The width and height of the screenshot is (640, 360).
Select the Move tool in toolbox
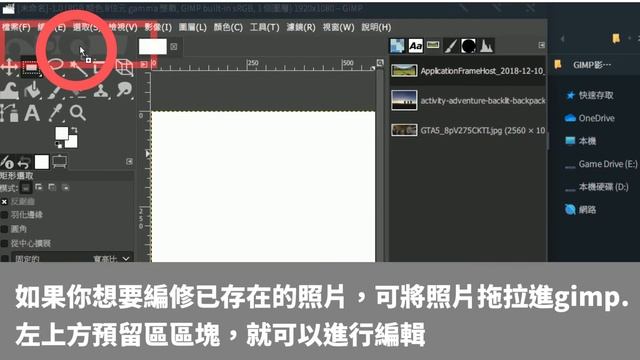point(9,68)
